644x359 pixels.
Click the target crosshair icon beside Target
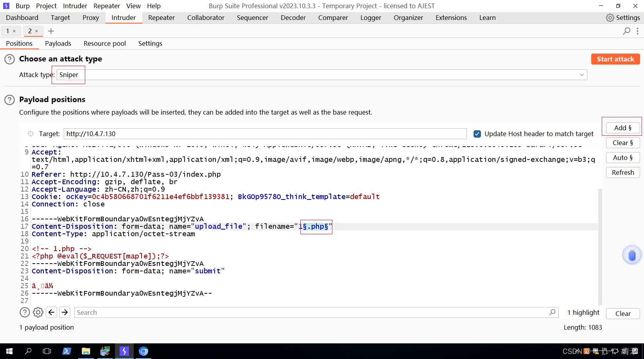click(30, 134)
